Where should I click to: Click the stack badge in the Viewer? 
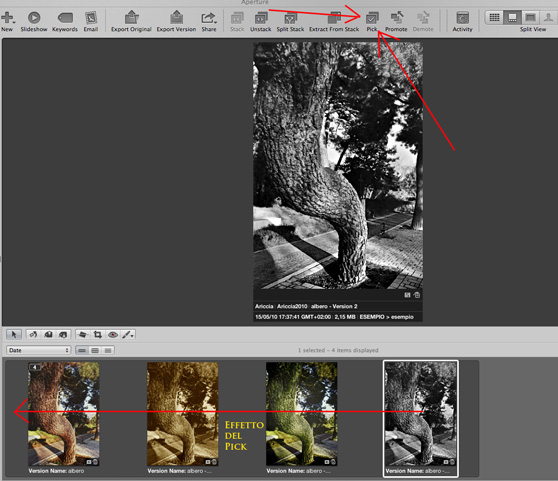[x=417, y=295]
